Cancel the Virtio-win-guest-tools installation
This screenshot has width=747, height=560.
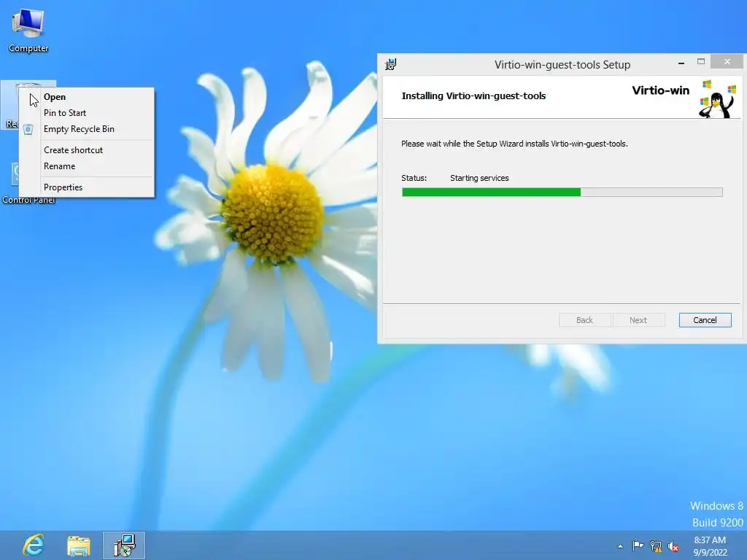click(x=705, y=320)
